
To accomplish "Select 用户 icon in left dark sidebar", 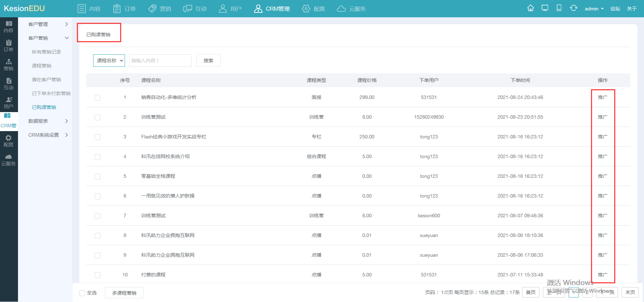I will [x=9, y=103].
